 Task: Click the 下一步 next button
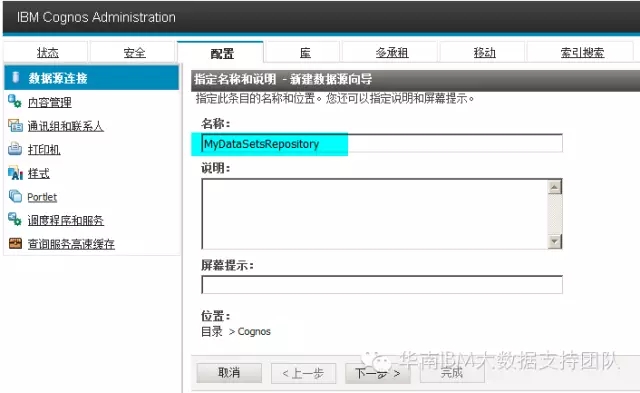(x=378, y=373)
